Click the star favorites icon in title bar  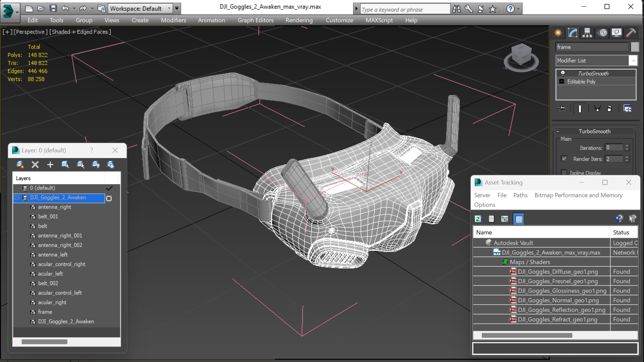(x=492, y=9)
